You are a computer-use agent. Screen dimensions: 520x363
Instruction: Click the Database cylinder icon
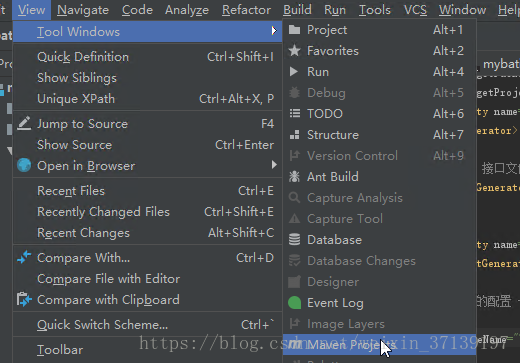point(294,240)
